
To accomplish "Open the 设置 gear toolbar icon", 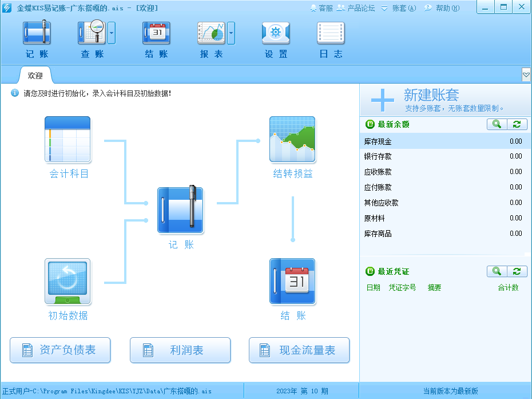I will [276, 33].
